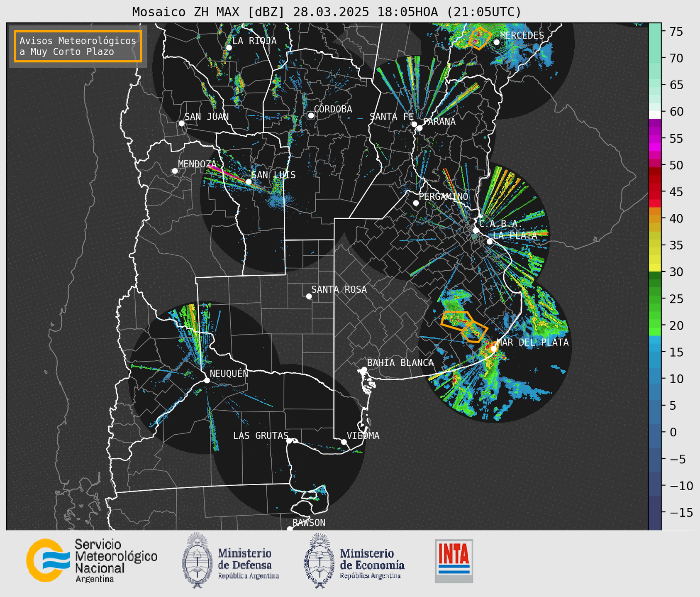This screenshot has width=700, height=597.
Task: Click the C.A.B.A. city marker dot
Action: [x=476, y=230]
